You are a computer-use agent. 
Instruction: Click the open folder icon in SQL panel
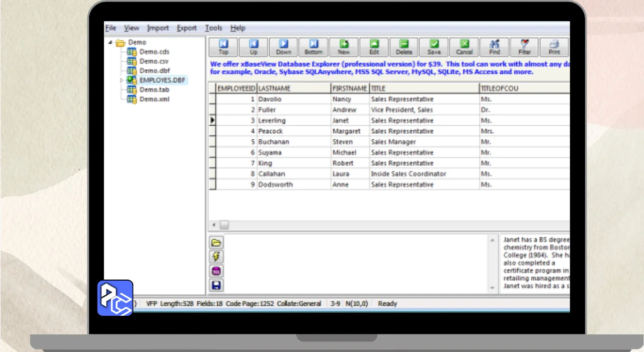click(216, 243)
